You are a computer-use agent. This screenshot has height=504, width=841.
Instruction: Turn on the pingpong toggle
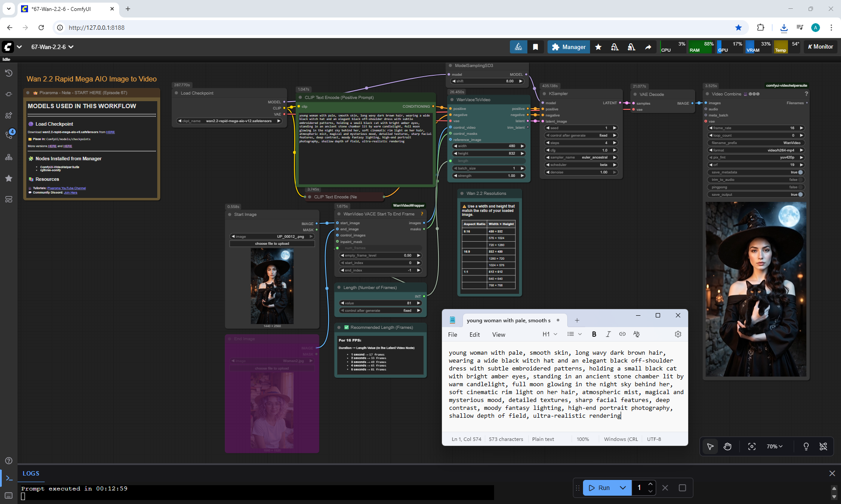[x=800, y=187]
